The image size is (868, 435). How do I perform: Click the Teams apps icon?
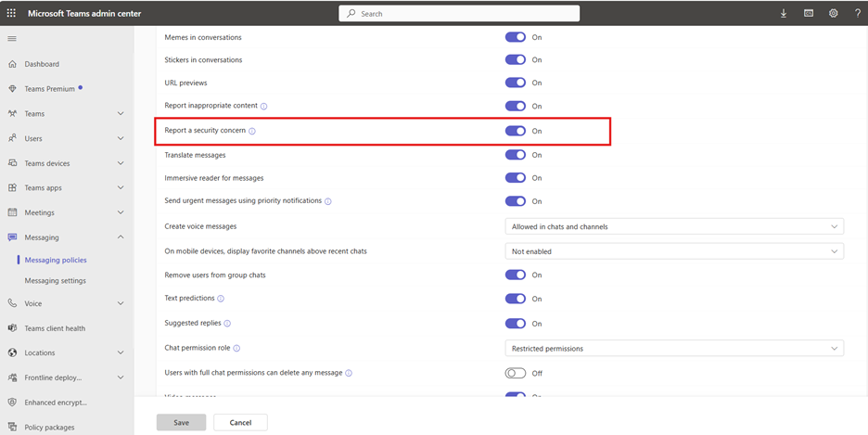coord(12,187)
